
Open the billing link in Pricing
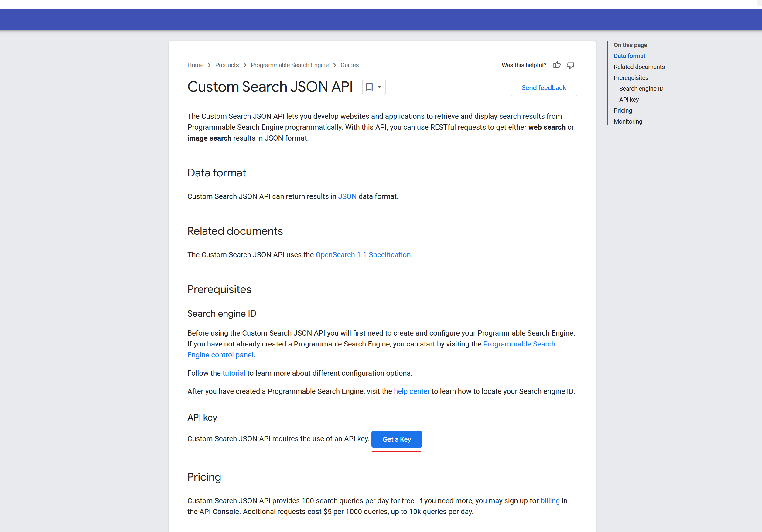550,501
